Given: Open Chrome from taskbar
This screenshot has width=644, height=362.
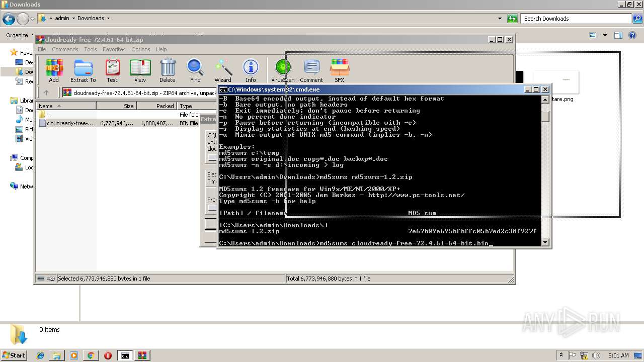Looking at the screenshot, I should coord(91,355).
